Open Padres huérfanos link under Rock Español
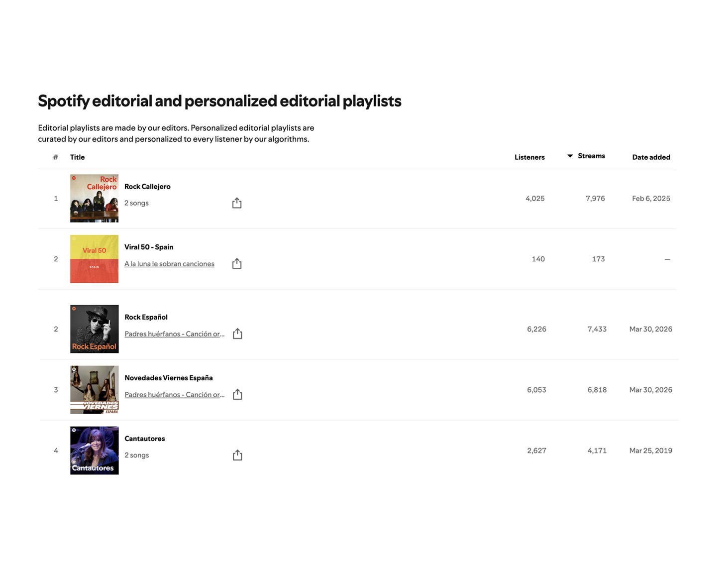728x569 pixels. pos(175,334)
